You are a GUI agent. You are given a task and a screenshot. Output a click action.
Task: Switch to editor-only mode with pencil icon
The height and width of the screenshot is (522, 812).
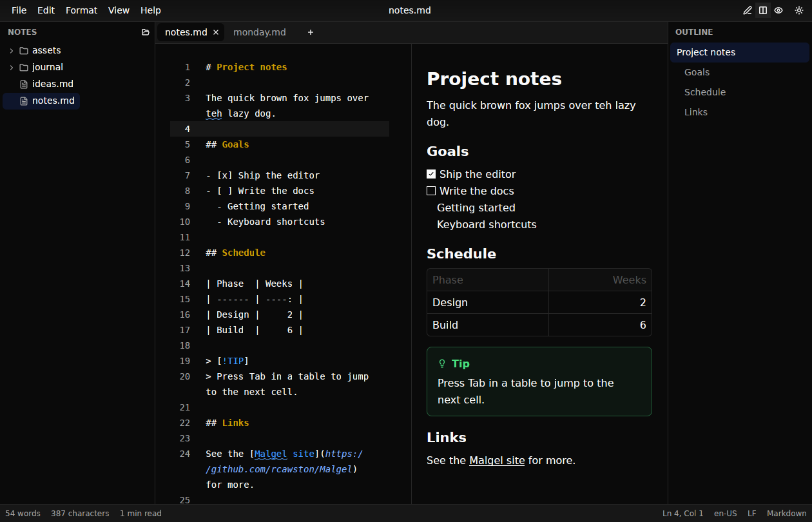point(748,10)
